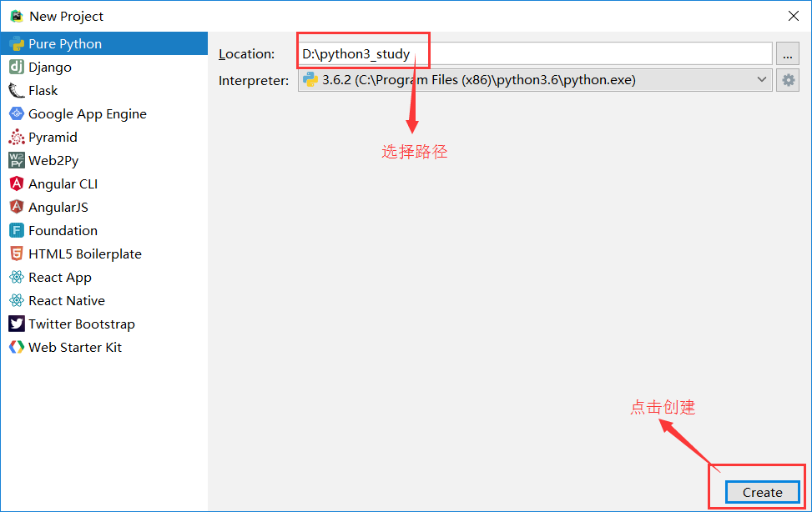Click the Web2Py icon
This screenshot has height=512, width=812.
(x=17, y=160)
